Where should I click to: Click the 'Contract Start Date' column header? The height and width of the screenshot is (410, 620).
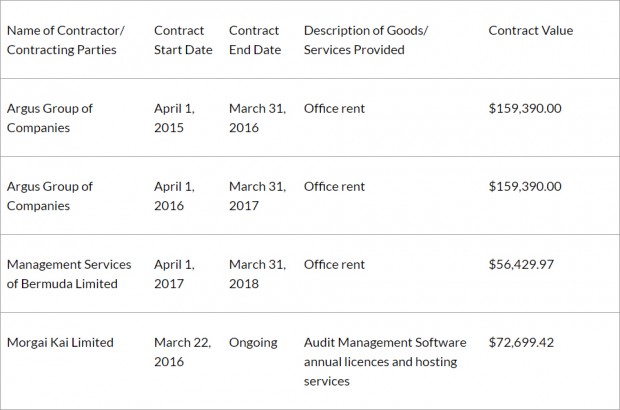click(183, 40)
